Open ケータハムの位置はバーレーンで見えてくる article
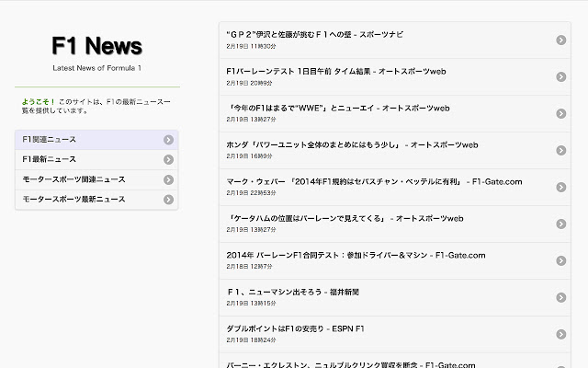The image size is (588, 368). (x=345, y=219)
